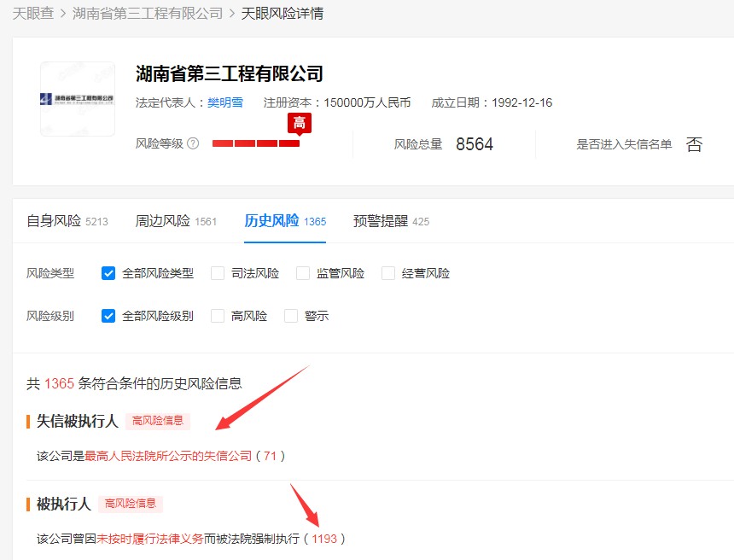The height and width of the screenshot is (560, 734).
Task: Click 湖南省第三工程有限公司 breadcrumb link
Action: pyautogui.click(x=148, y=14)
